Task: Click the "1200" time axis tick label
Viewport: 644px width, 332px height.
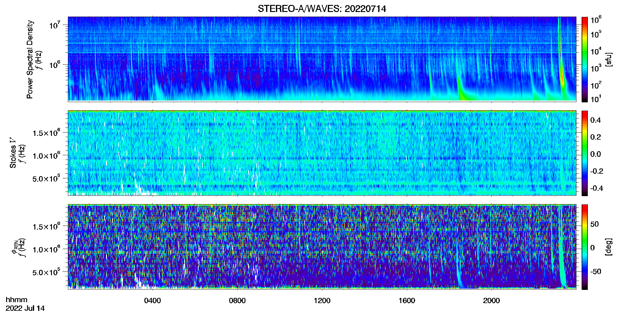Action: point(322,301)
